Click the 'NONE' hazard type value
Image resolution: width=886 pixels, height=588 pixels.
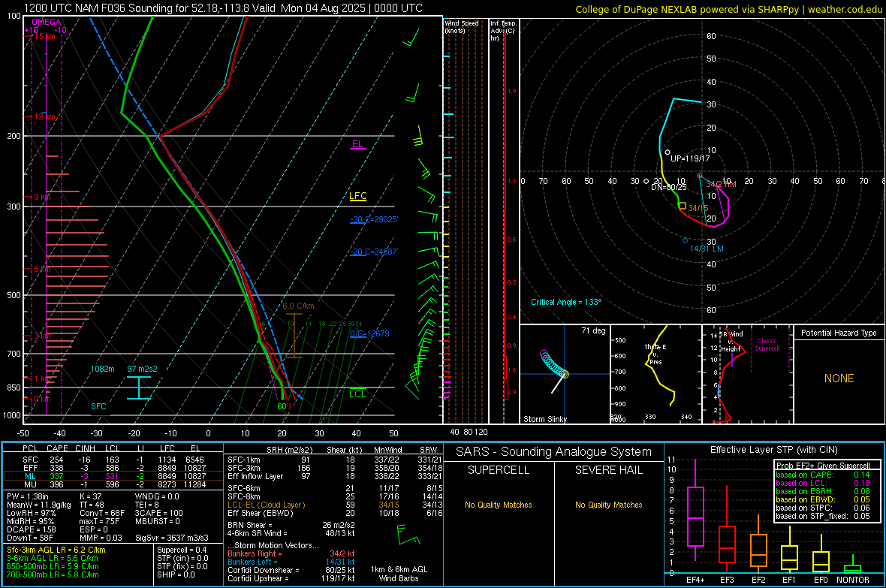[x=839, y=378]
